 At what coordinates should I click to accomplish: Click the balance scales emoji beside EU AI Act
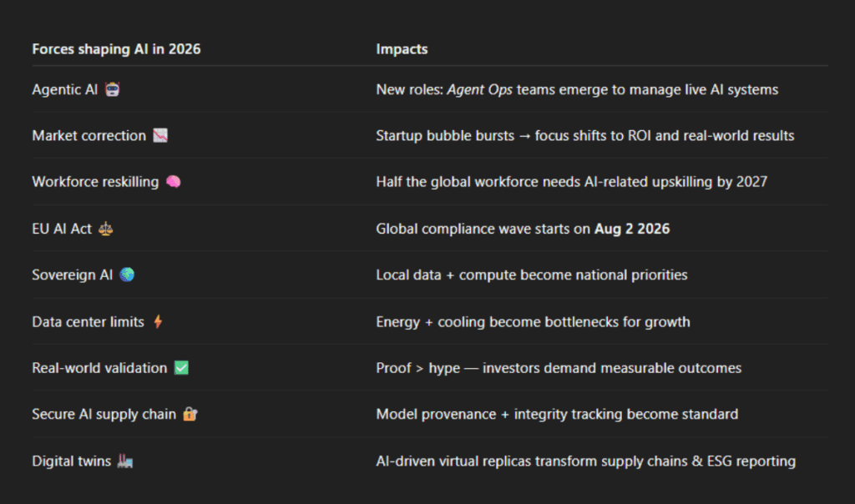click(105, 229)
